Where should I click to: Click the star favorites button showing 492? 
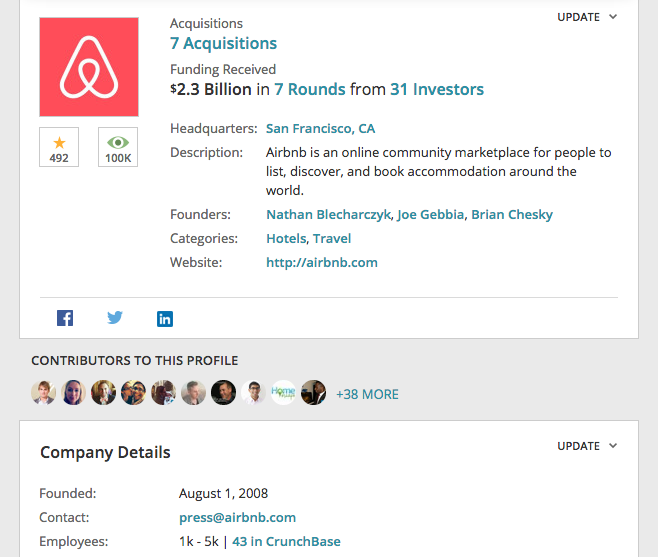coord(59,147)
